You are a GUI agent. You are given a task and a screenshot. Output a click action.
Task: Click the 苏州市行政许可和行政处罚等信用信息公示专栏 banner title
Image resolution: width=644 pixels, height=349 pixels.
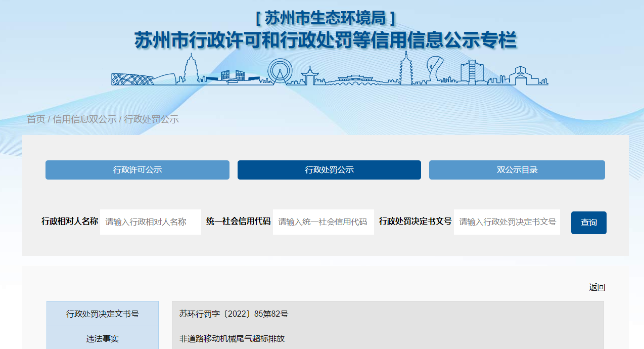pyautogui.click(x=326, y=40)
